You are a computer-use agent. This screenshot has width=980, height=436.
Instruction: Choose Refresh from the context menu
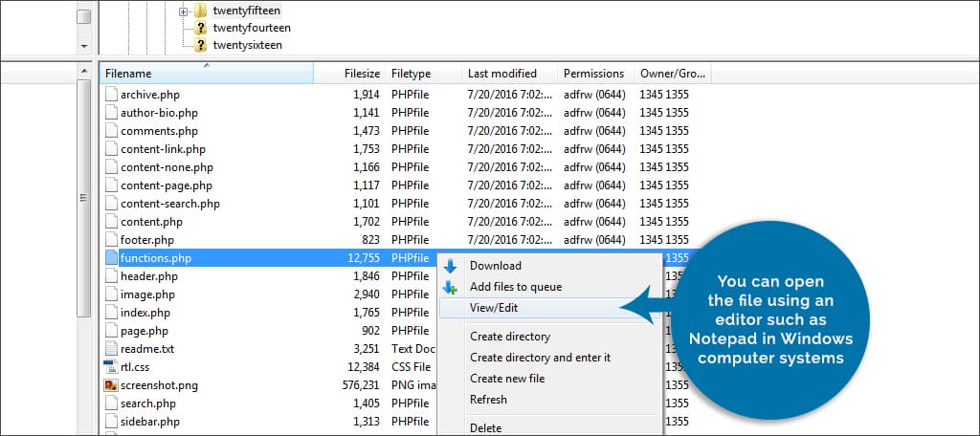click(x=488, y=400)
